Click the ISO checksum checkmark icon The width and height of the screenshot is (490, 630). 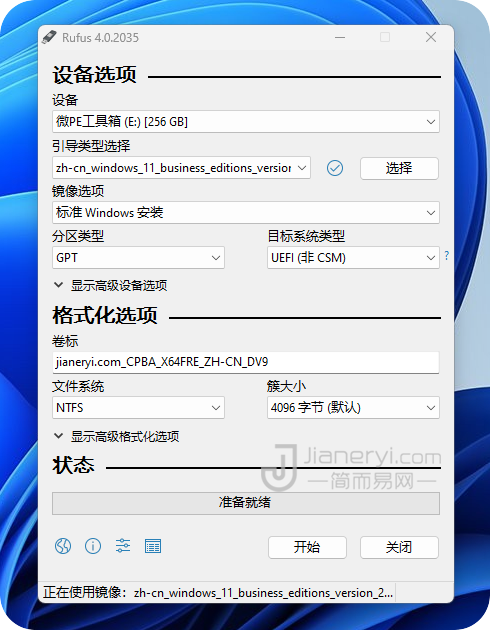pyautogui.click(x=335, y=168)
